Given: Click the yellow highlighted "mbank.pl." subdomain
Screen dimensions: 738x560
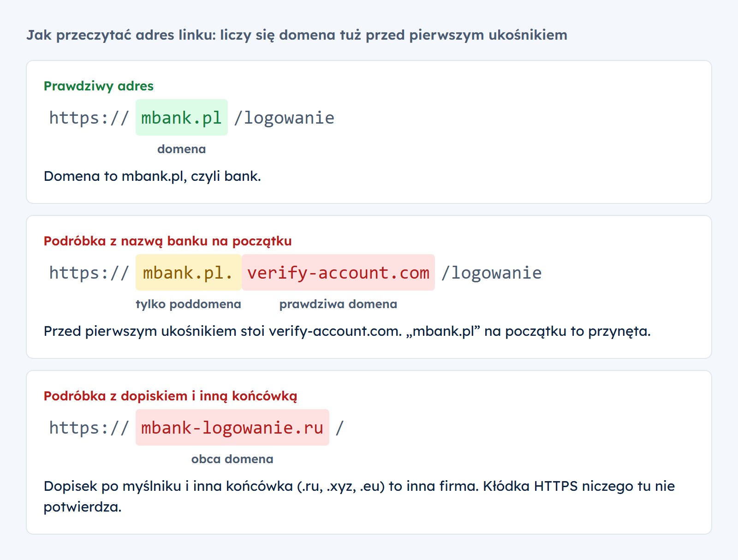Looking at the screenshot, I should click(188, 272).
